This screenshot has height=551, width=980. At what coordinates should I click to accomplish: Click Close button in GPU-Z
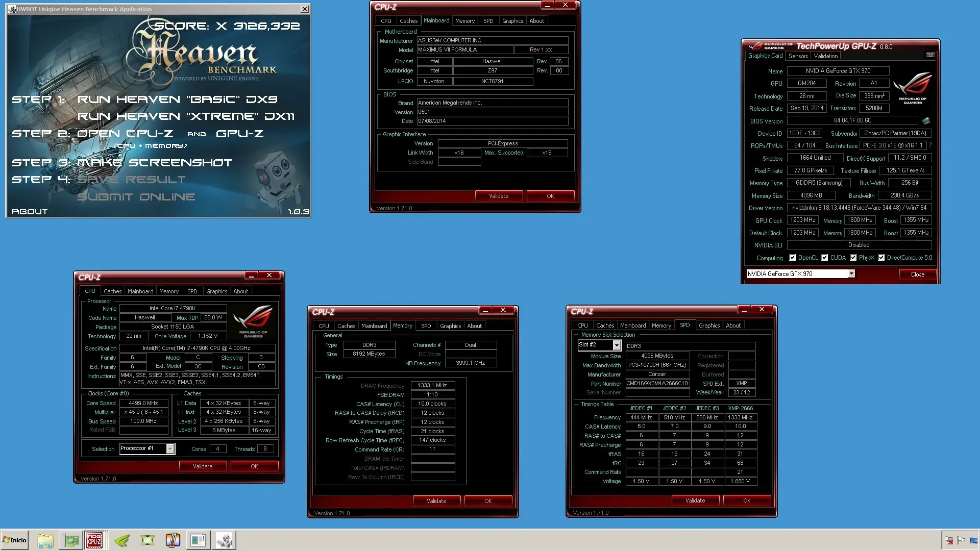917,274
